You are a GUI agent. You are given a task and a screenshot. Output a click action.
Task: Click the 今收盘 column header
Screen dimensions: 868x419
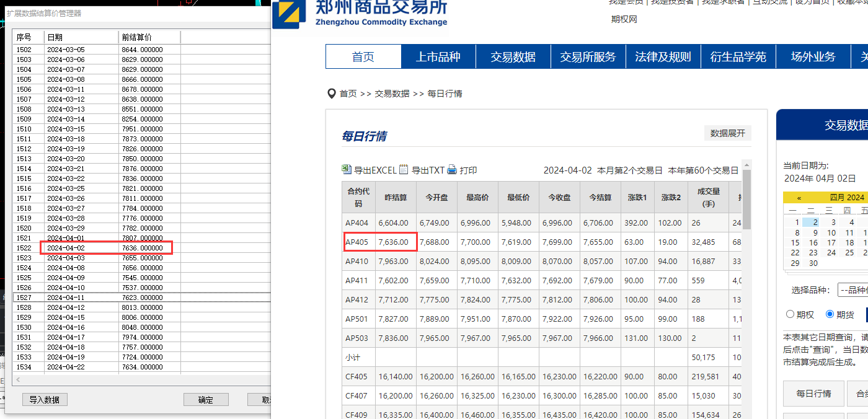[x=559, y=197]
